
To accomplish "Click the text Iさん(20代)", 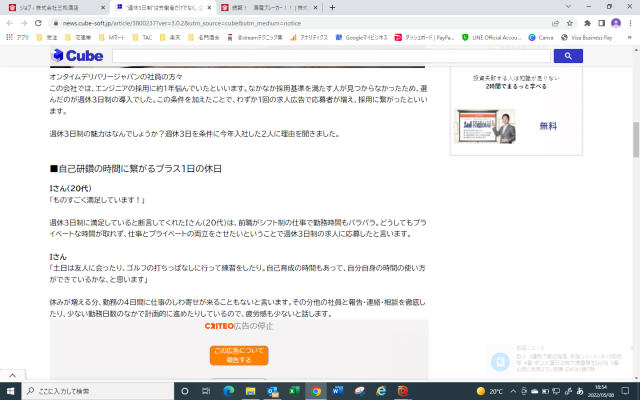I will 71,188.
